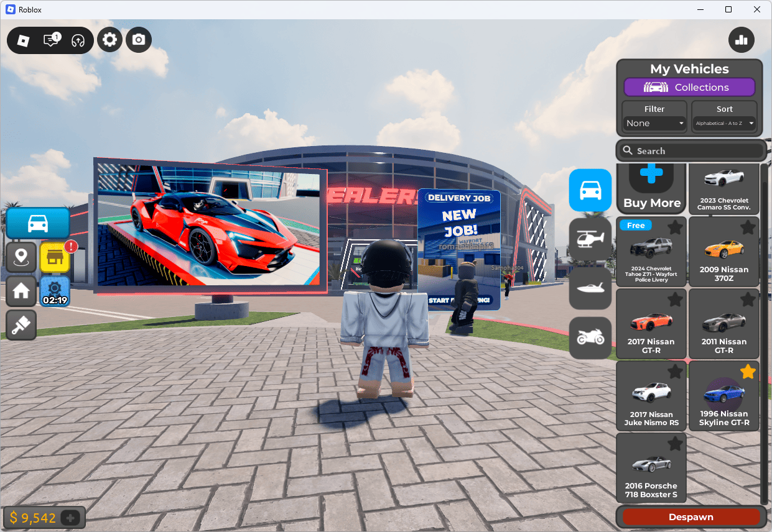772x532 pixels.
Task: Favorite the Porsche 718 Boxster S star
Action: pos(675,444)
